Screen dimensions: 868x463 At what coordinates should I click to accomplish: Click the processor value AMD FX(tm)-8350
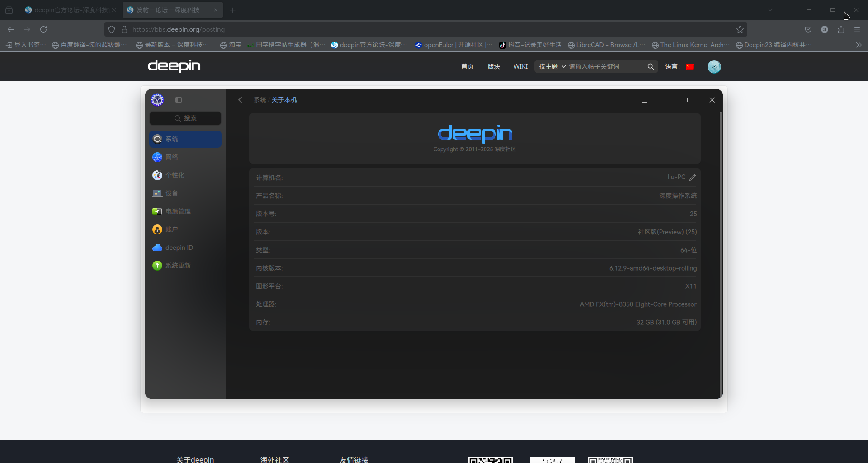(x=638, y=304)
